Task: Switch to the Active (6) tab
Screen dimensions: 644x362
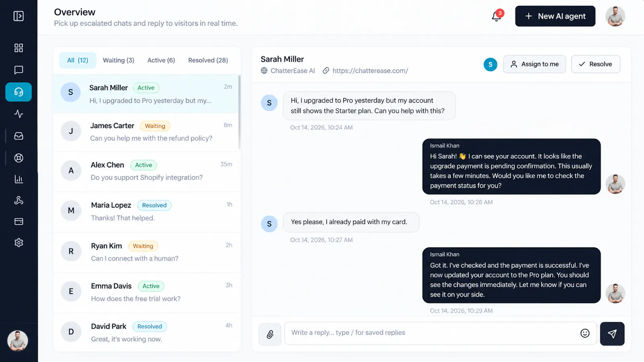Action: click(x=161, y=60)
